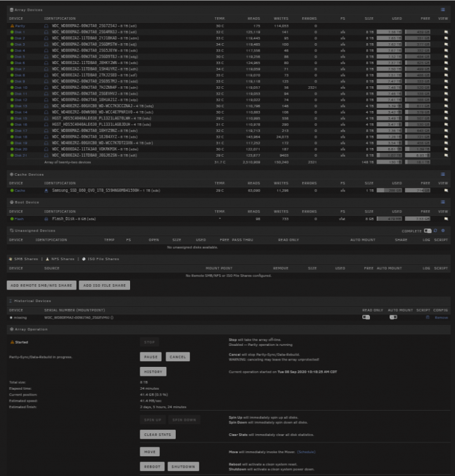
Task: Toggle Auto Mount for the missing device
Action: click(393, 317)
